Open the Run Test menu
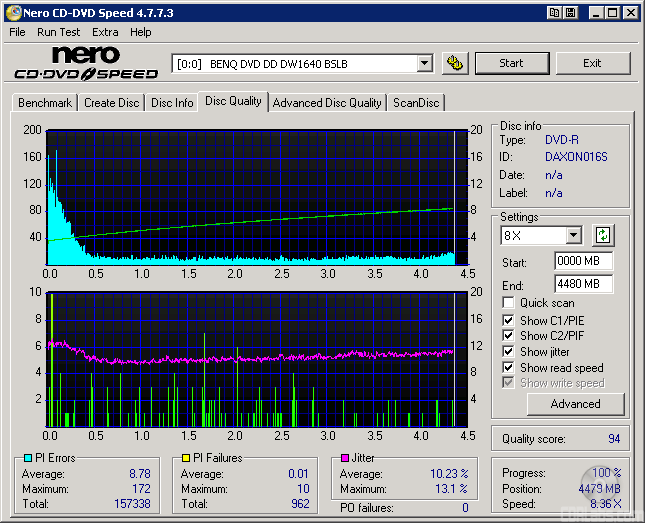The width and height of the screenshot is (645, 523). click(x=59, y=32)
